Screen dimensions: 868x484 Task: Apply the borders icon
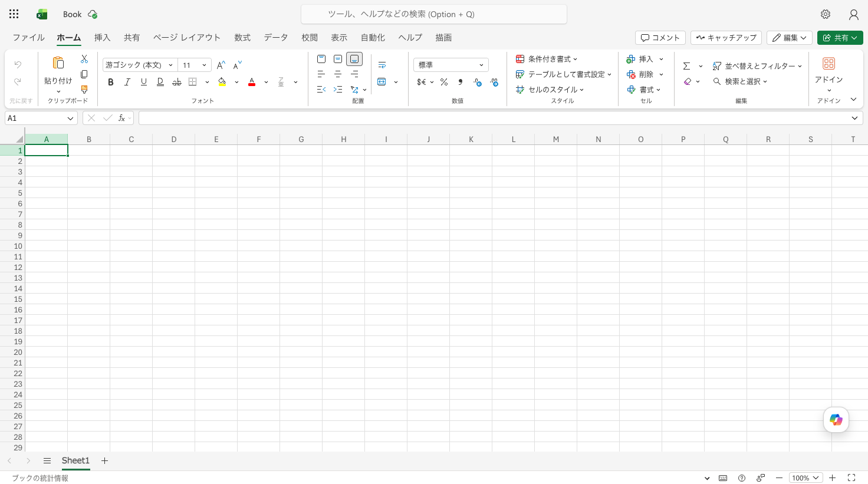click(193, 82)
